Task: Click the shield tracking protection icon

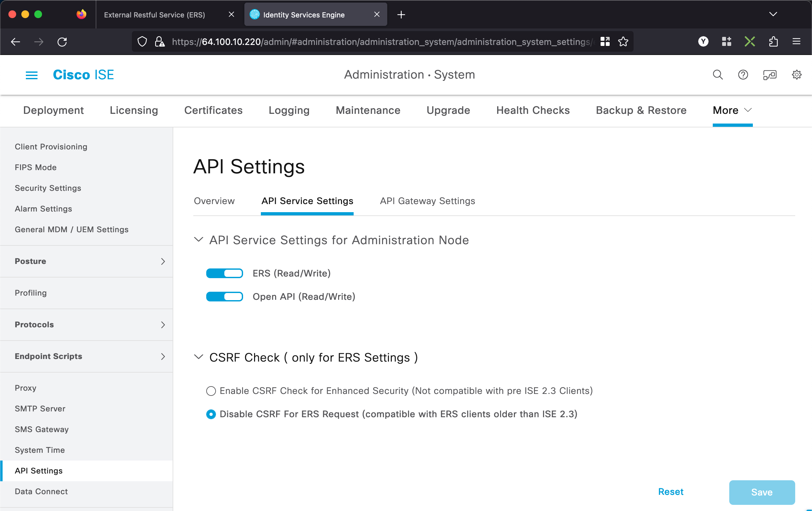Action: point(142,41)
